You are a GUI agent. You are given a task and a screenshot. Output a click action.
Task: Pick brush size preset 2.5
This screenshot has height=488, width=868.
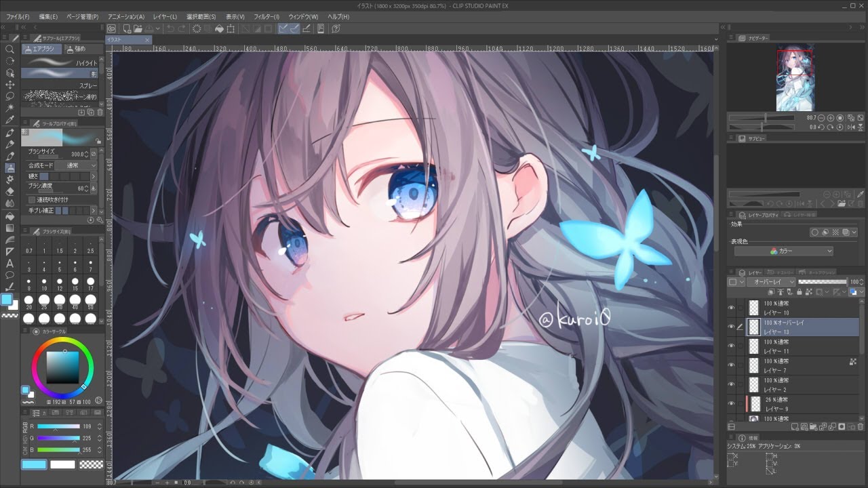(91, 247)
